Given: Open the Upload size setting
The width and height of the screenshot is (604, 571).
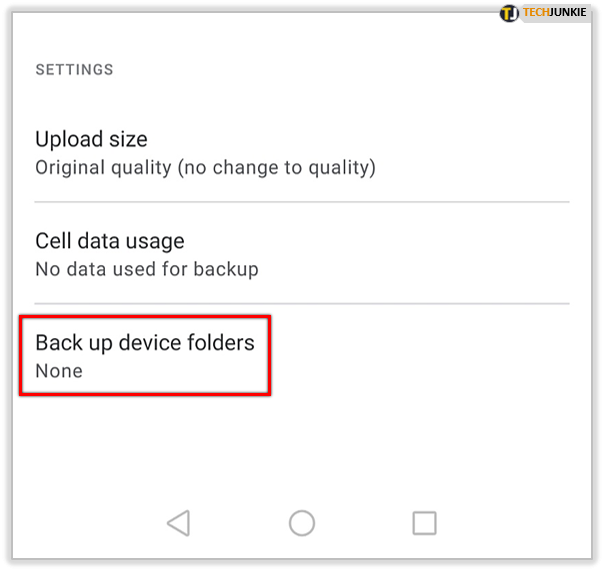Looking at the screenshot, I should [302, 153].
